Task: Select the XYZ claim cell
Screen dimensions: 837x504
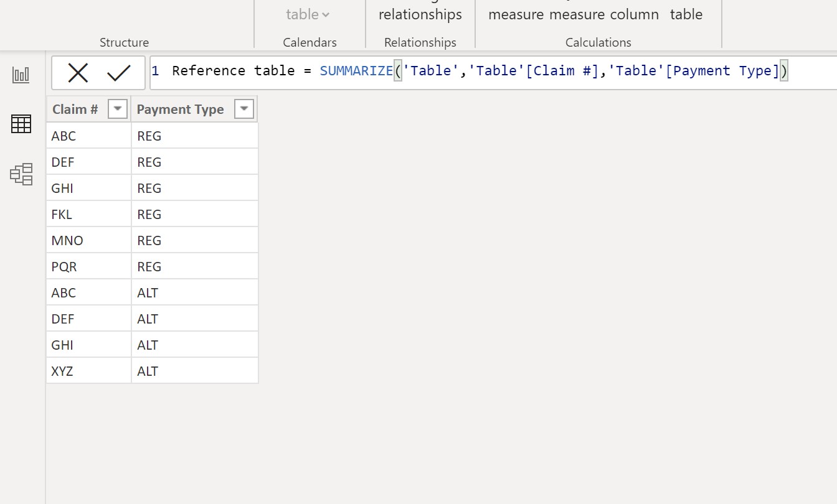Action: tap(88, 371)
